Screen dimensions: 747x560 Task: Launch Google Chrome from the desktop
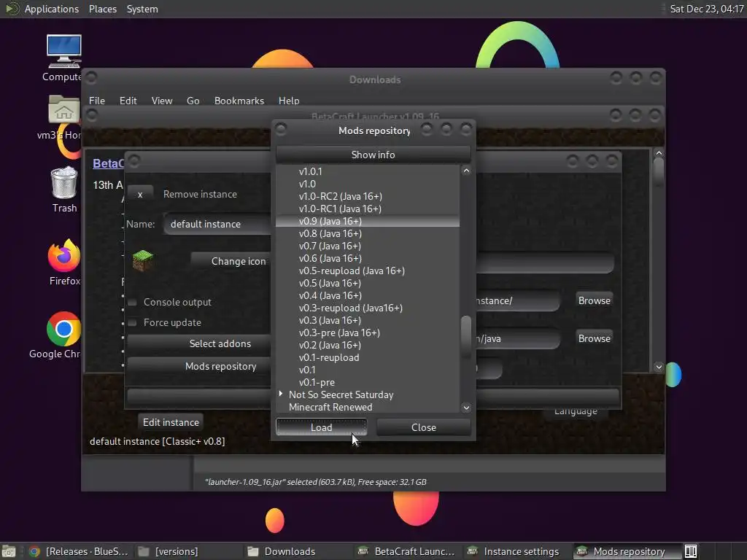[x=63, y=329]
